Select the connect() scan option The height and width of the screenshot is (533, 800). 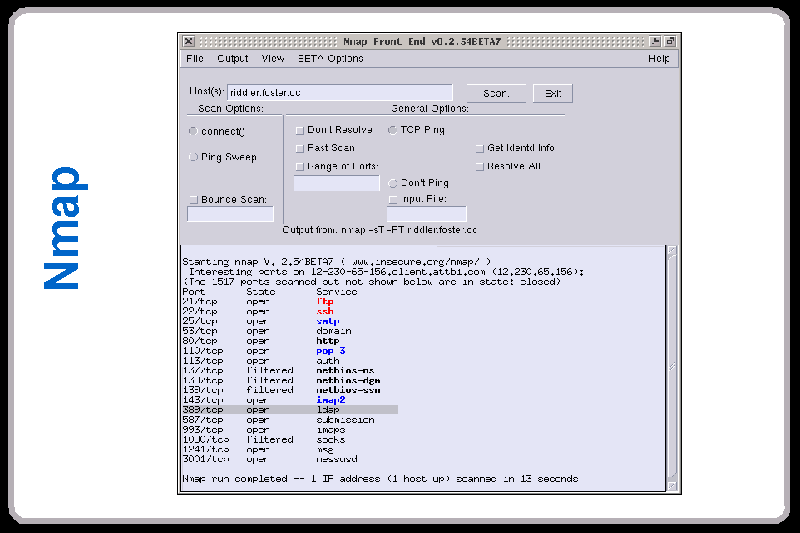[x=193, y=131]
